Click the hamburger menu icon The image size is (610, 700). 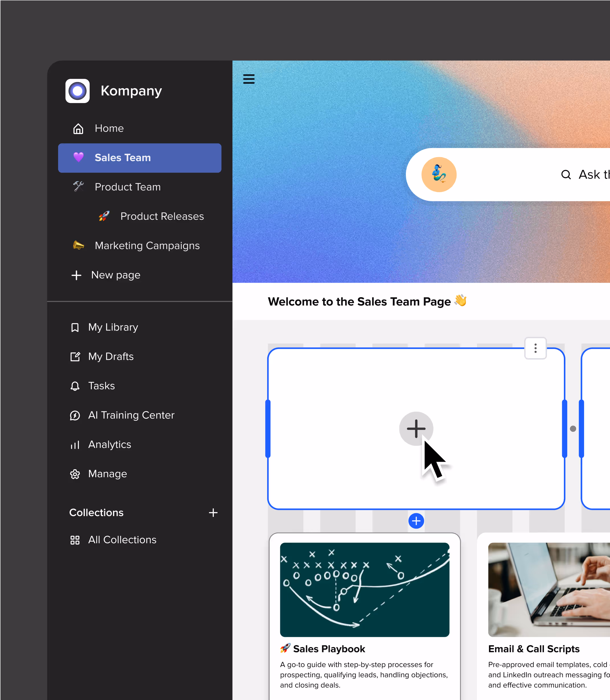click(249, 79)
